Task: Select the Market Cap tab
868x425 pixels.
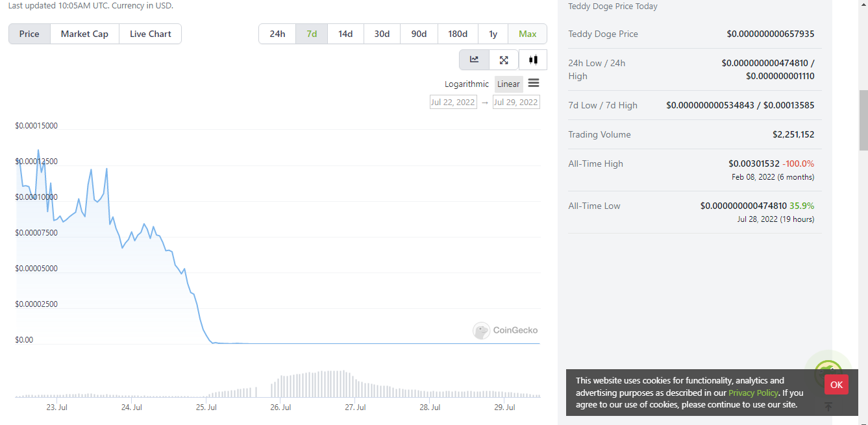Action: click(84, 34)
